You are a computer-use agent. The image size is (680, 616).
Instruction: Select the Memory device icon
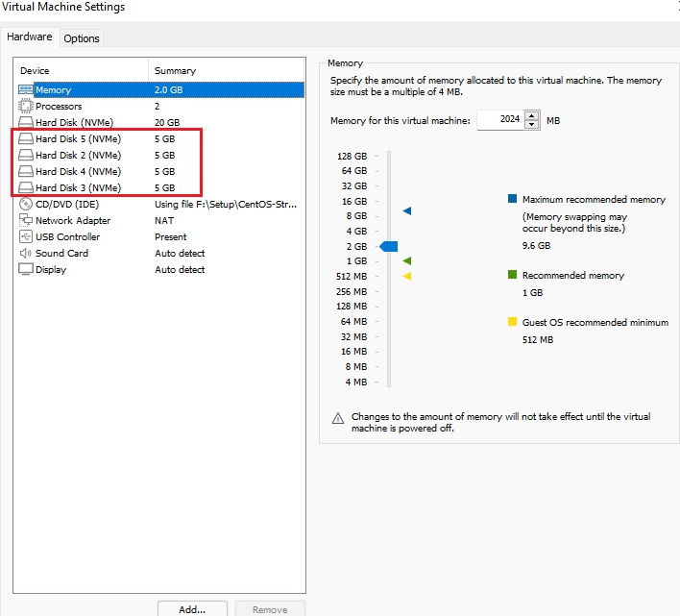[26, 90]
